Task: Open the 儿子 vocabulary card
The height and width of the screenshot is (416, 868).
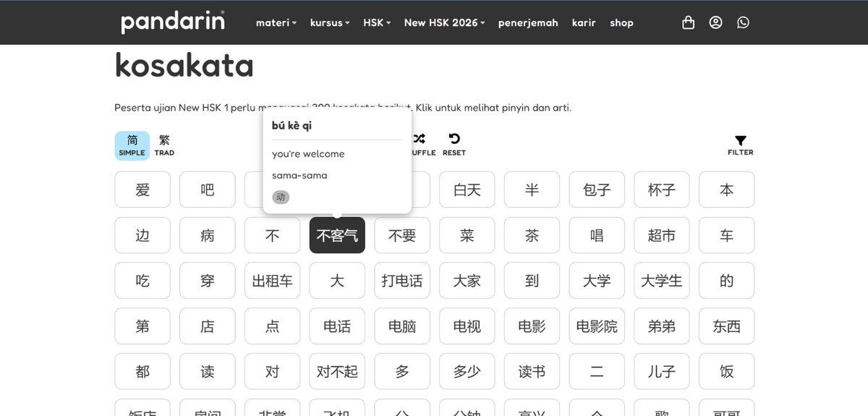Action: coord(662,371)
